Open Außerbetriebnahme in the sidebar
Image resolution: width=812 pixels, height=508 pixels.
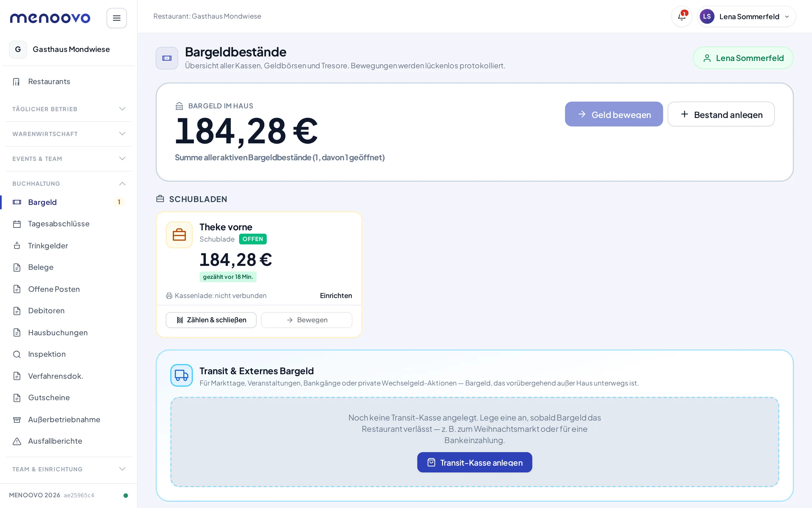pyautogui.click(x=69, y=419)
